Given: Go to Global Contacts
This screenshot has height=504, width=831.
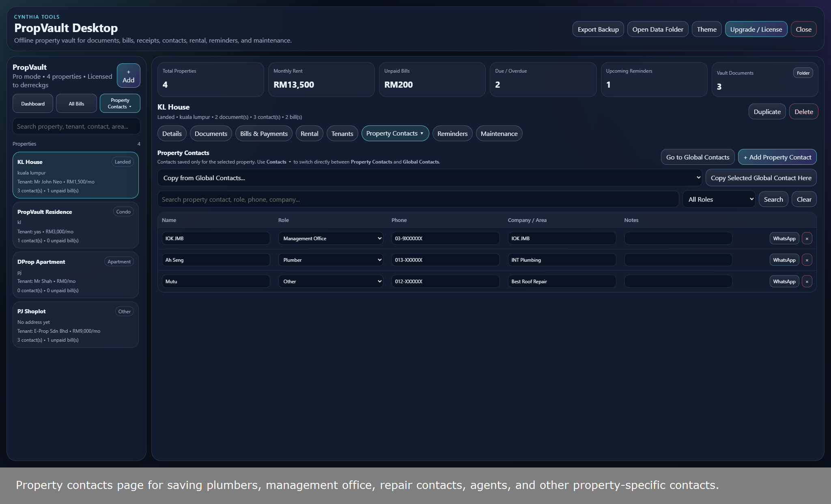Looking at the screenshot, I should [x=698, y=157].
